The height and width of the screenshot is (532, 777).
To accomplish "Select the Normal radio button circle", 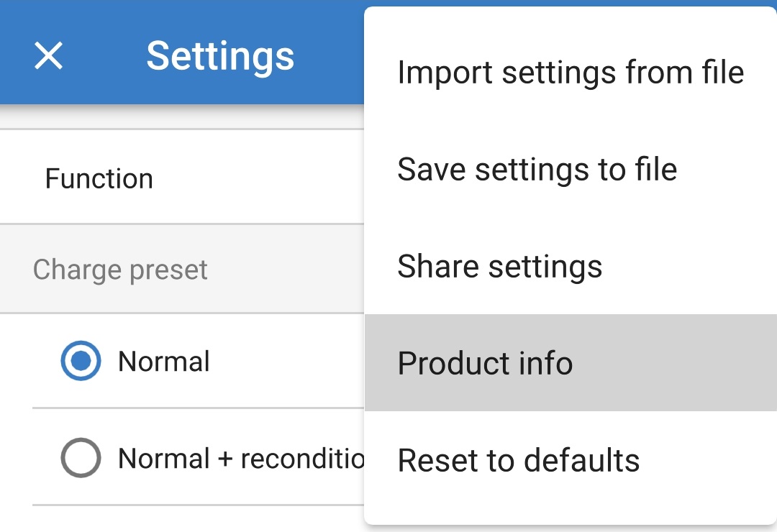I will [81, 361].
